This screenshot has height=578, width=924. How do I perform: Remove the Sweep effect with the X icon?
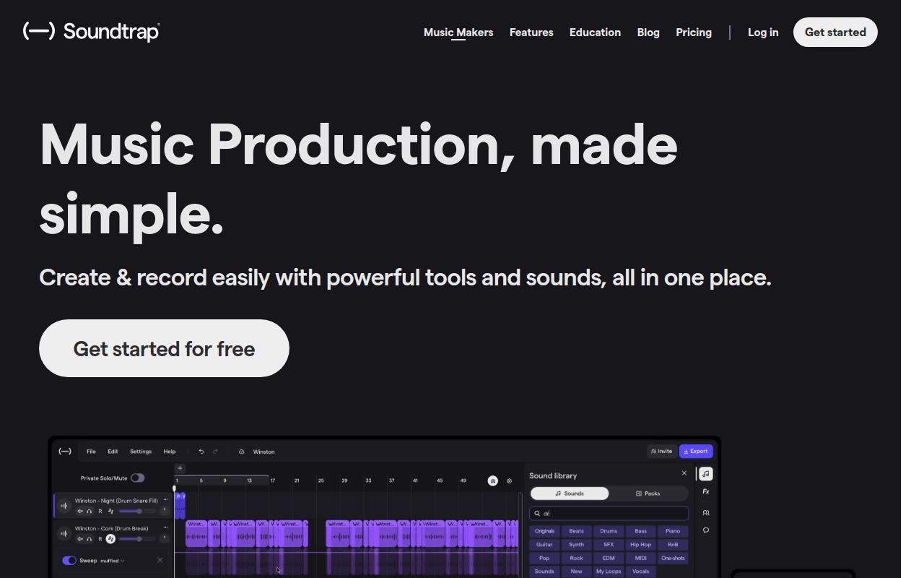pyautogui.click(x=160, y=560)
